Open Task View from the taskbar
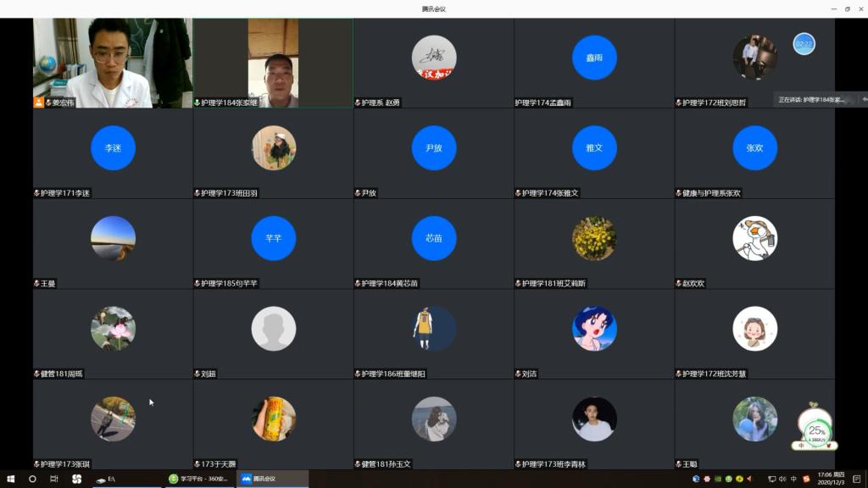The image size is (868, 488). click(x=54, y=479)
